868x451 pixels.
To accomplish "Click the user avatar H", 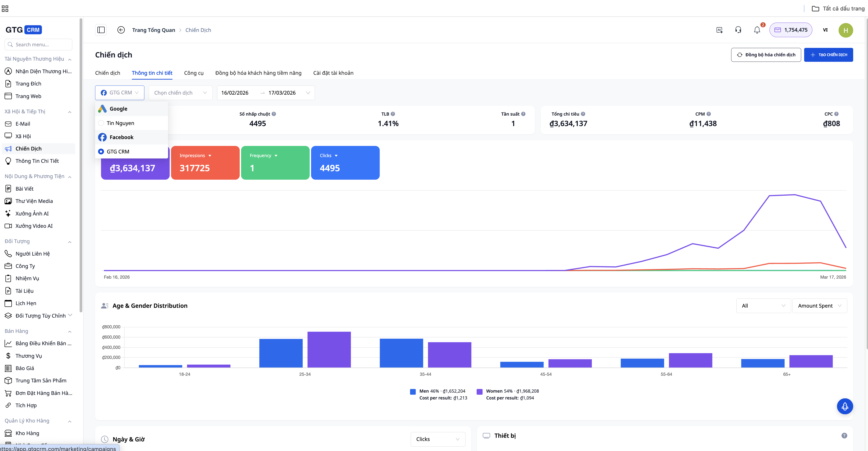I will pos(845,30).
